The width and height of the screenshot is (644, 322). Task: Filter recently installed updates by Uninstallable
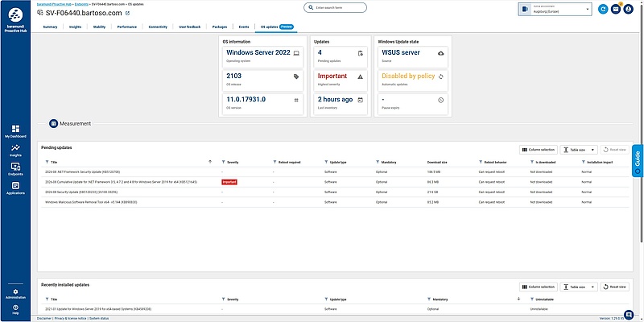tap(532, 299)
